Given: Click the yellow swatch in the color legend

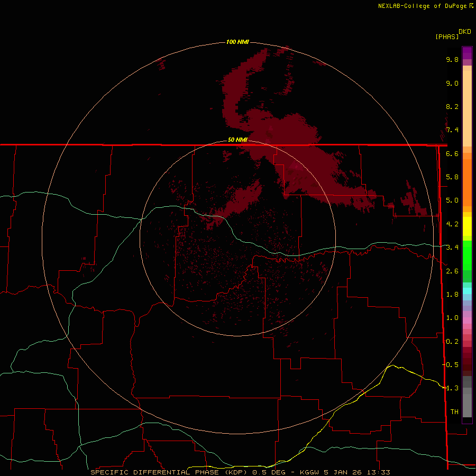Looking at the screenshot, I should coord(467,226).
